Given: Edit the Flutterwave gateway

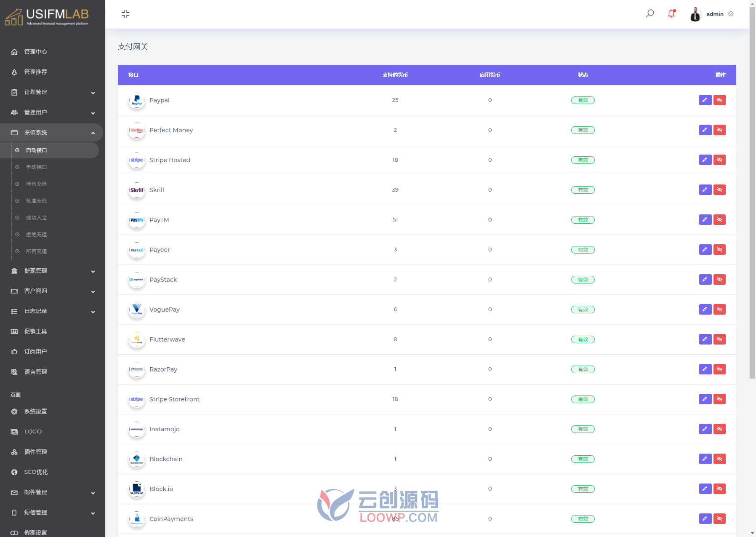Looking at the screenshot, I should click(x=705, y=339).
